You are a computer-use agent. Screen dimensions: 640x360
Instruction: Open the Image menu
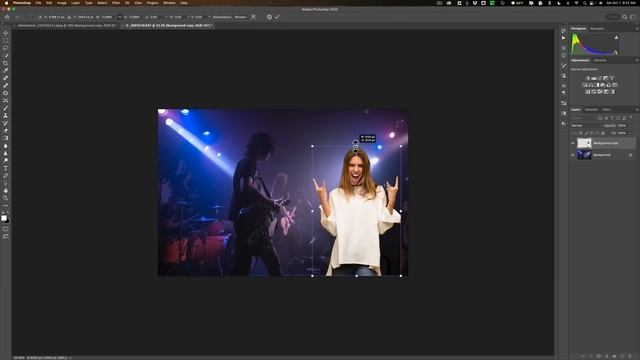[62, 3]
